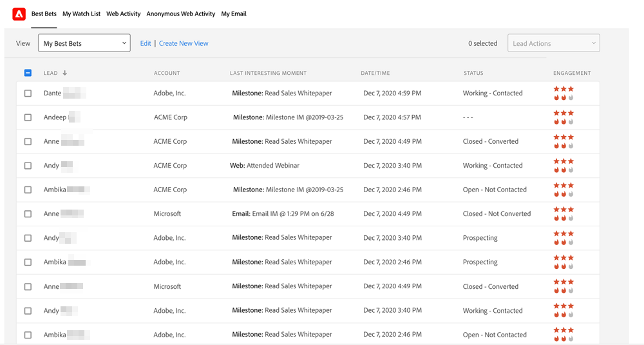
Task: Go to the My Email tab
Action: [x=234, y=14]
